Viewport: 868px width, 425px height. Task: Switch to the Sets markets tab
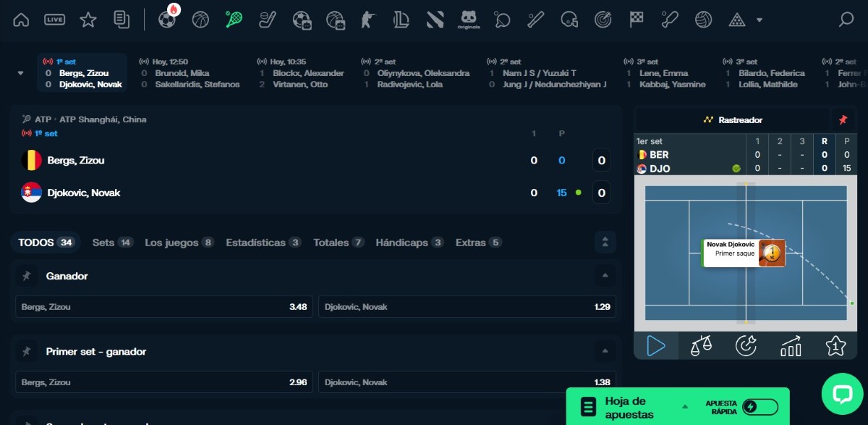coord(112,243)
